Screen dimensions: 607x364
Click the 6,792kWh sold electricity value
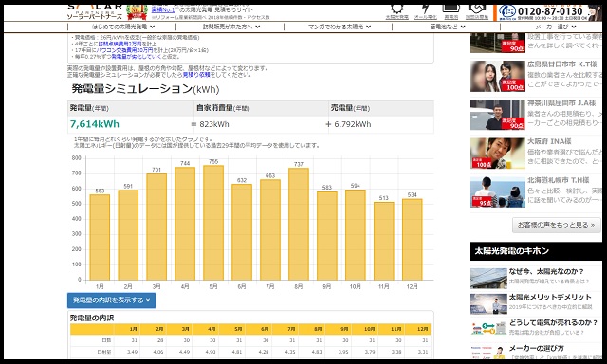[x=352, y=124]
